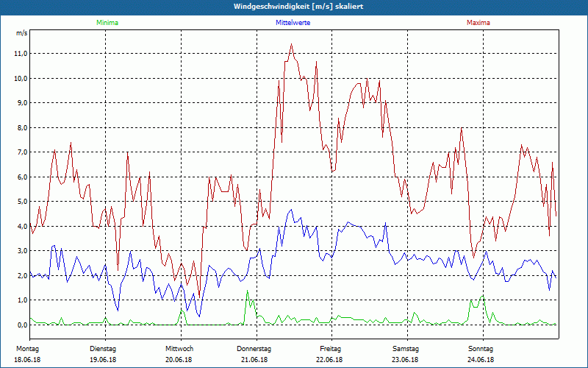Image resolution: width=588 pixels, height=368 pixels.
Task: Click the Sonntag day label
Action: 481,349
